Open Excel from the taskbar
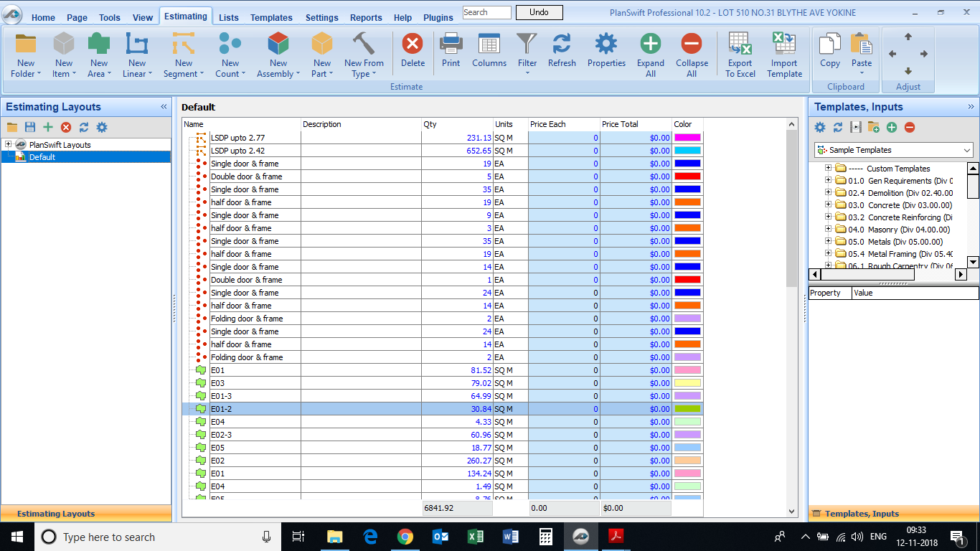Viewport: 980px width, 551px height. (475, 537)
